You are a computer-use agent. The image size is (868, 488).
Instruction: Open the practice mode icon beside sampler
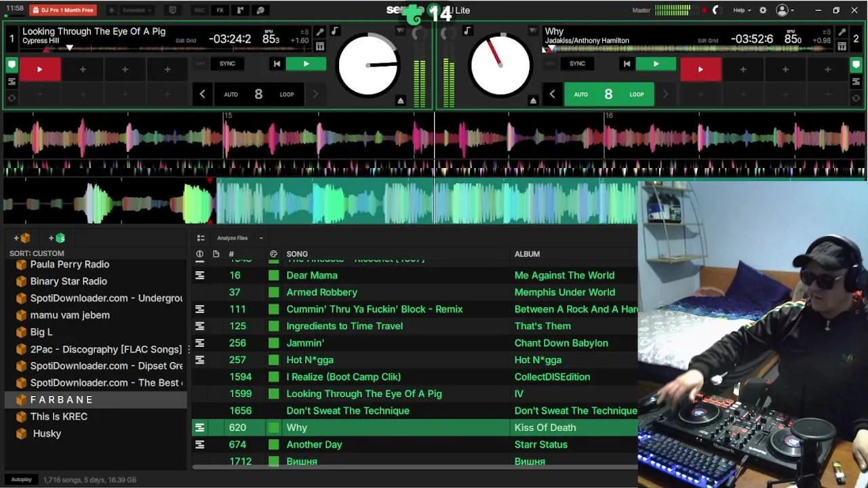[260, 10]
